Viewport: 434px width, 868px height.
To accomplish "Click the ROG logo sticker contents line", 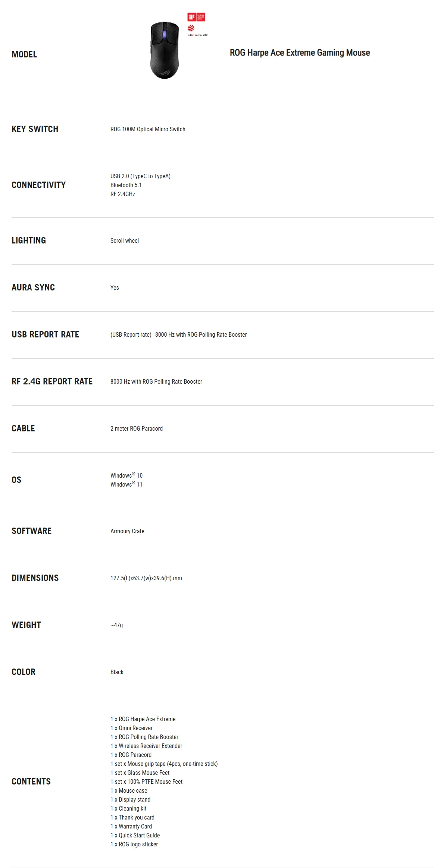I will click(134, 844).
